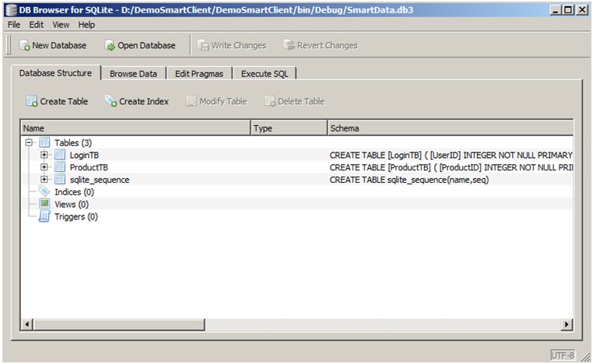The height and width of the screenshot is (364, 593).
Task: Click the LoginTB table icon
Action: point(60,155)
